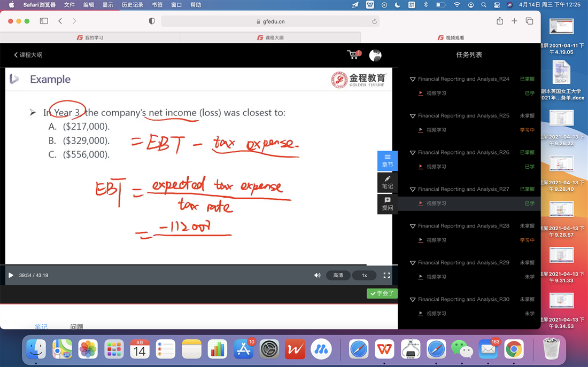Collapse Financial Reporting and Analysis_R25 section
The height and width of the screenshot is (367, 588).
click(x=413, y=116)
